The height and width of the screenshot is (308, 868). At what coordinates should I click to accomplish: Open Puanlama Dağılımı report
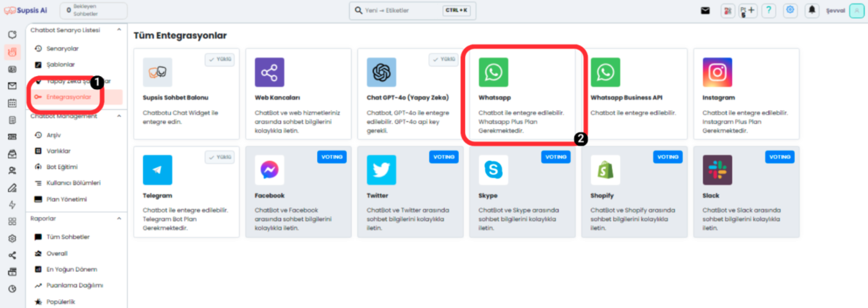tap(76, 285)
